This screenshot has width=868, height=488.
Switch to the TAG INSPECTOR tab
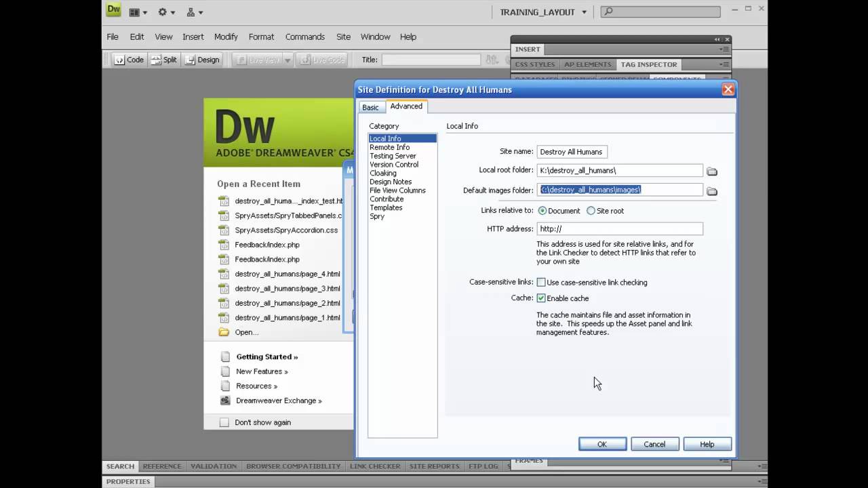[x=648, y=64]
